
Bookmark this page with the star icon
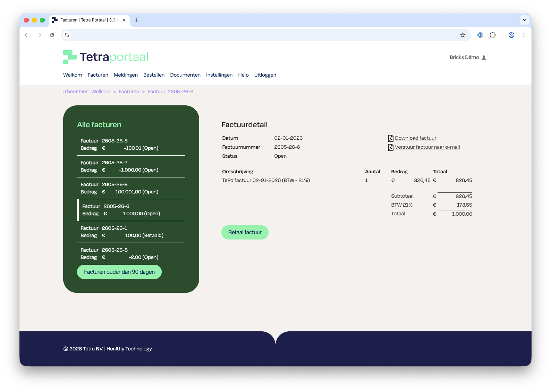(463, 35)
